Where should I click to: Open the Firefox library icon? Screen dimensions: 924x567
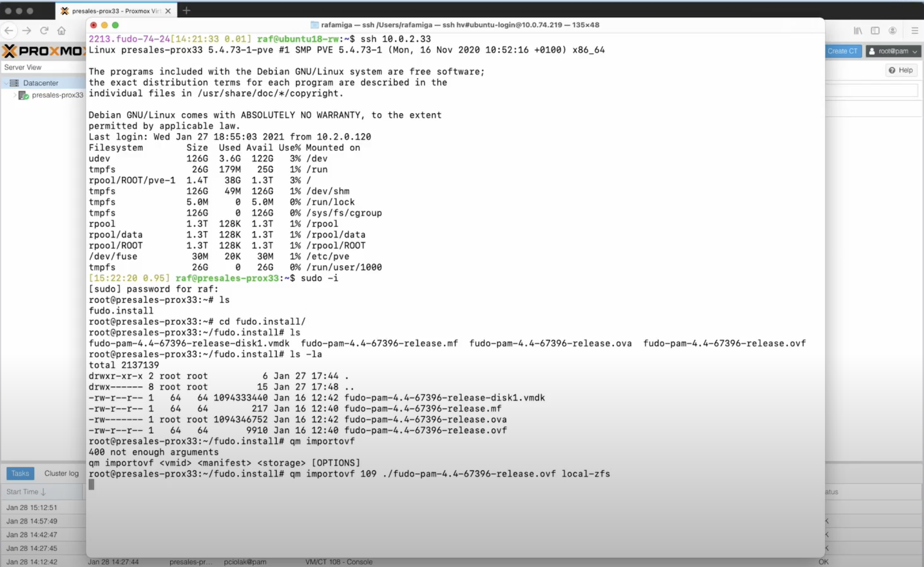[x=857, y=30]
